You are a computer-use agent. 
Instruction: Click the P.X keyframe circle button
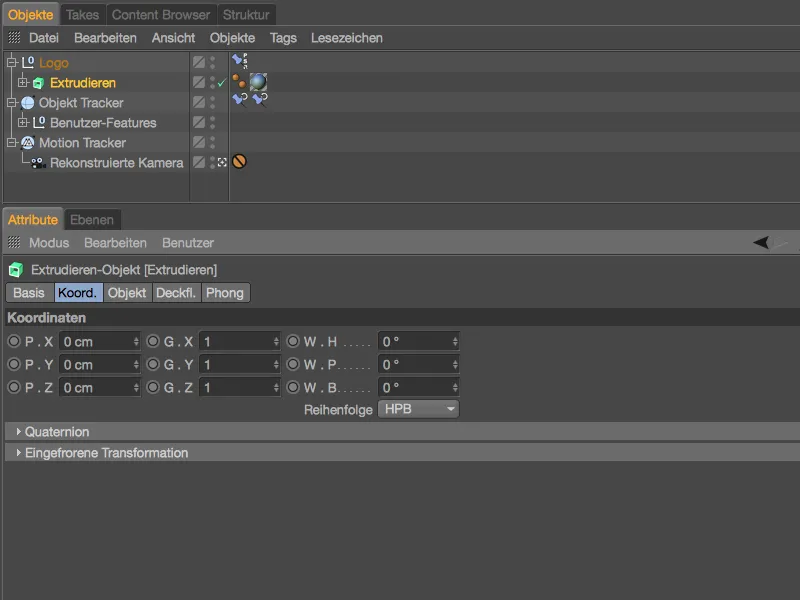[x=14, y=341]
